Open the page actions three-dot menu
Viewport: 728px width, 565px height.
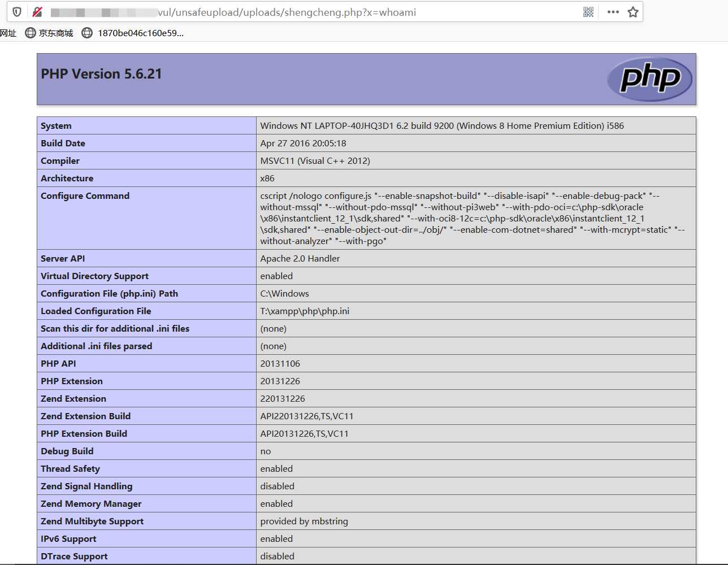613,12
